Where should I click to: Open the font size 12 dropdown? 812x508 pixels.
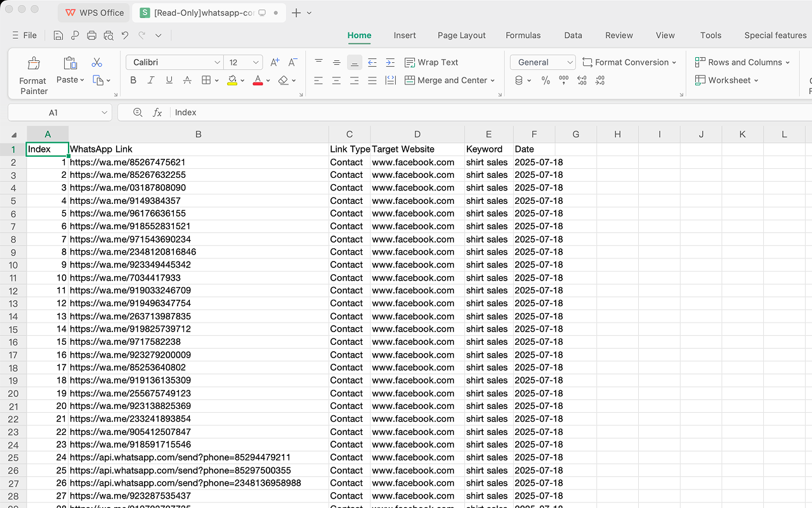(256, 62)
